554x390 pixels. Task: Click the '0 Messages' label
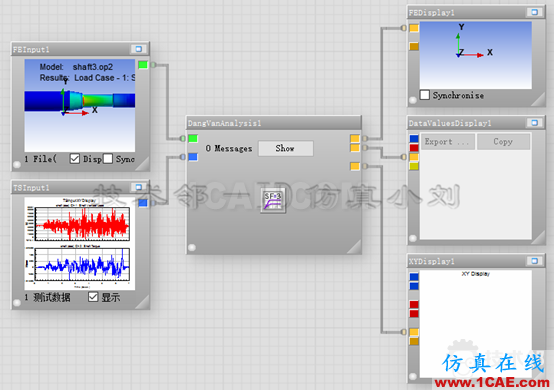point(229,148)
